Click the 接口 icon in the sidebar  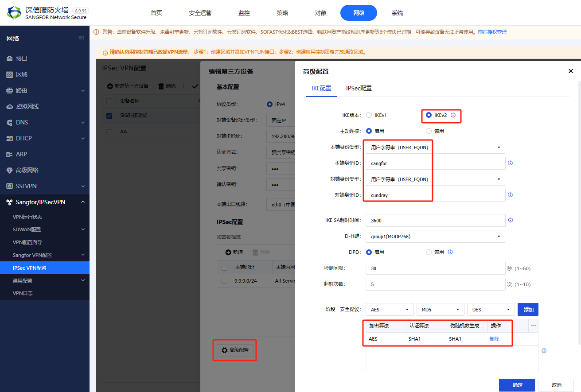pyautogui.click(x=9, y=58)
